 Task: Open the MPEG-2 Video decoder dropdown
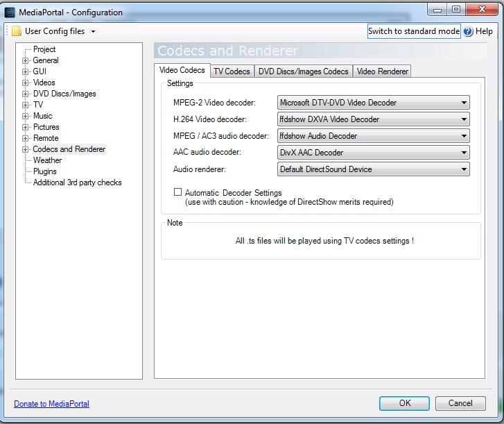tap(373, 103)
